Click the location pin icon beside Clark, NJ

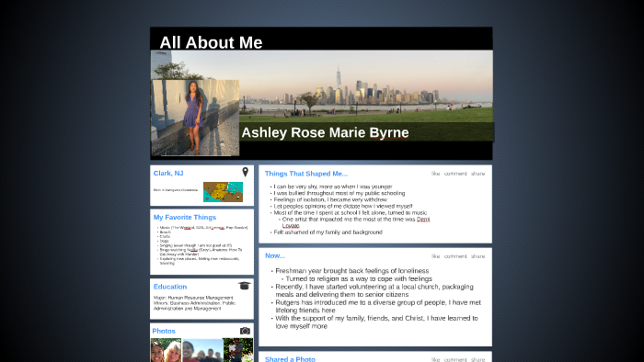pos(246,172)
